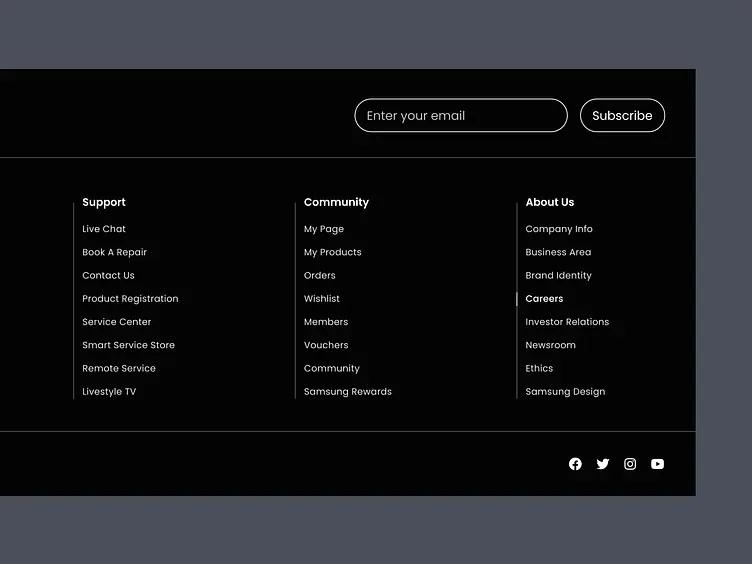The width and height of the screenshot is (752, 564).
Task: View Orders link
Action: [319, 275]
